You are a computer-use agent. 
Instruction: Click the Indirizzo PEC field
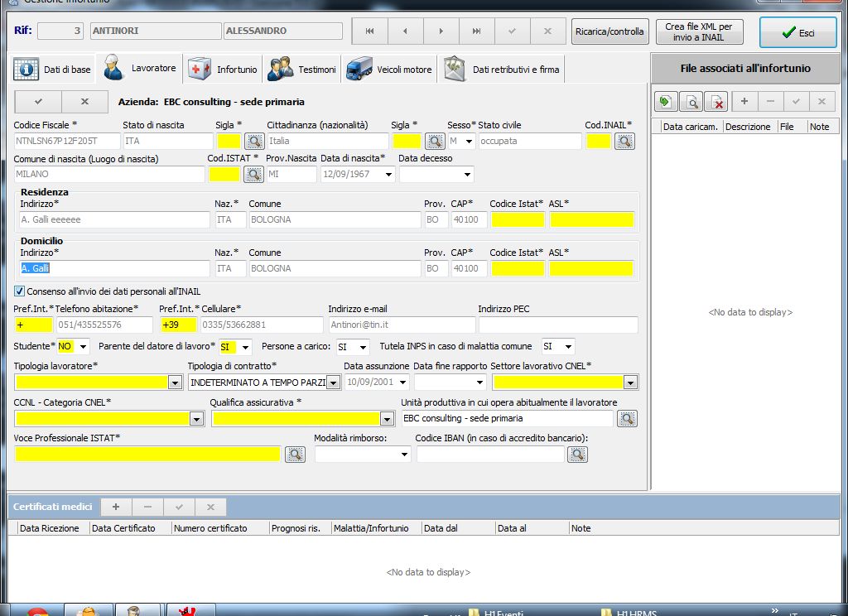558,325
